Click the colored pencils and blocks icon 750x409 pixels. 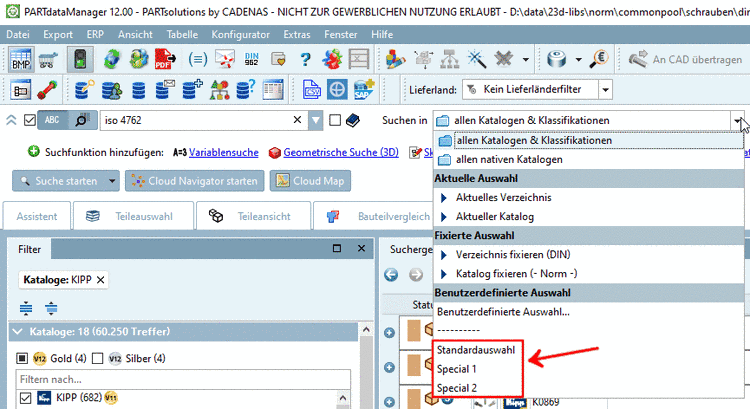point(396,60)
